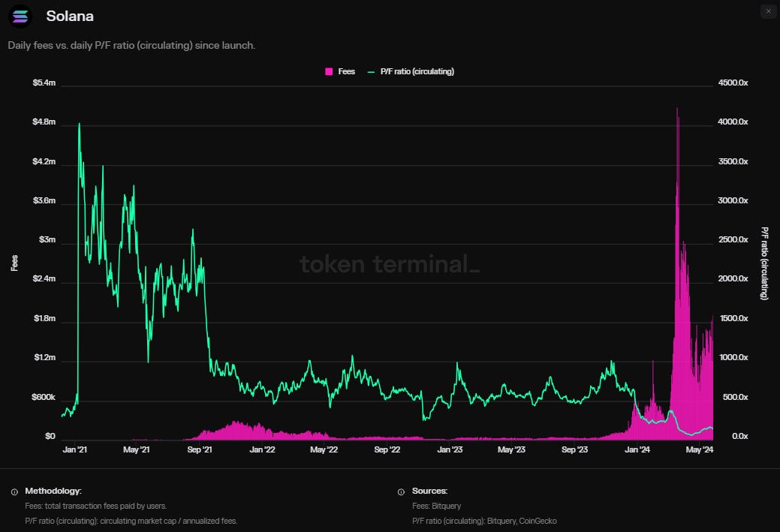
Task: Click the $3.6m label on Fees axis
Action: [x=44, y=201]
